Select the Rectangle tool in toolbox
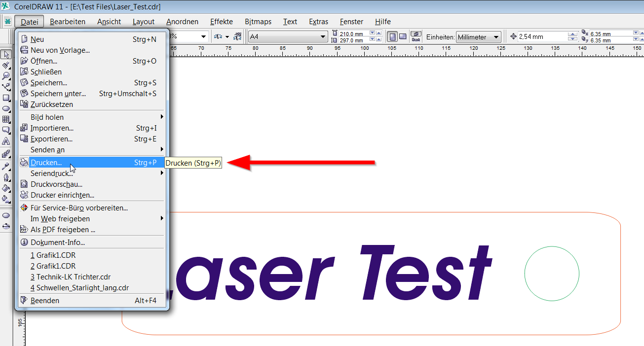This screenshot has width=644, height=346. click(x=6, y=98)
